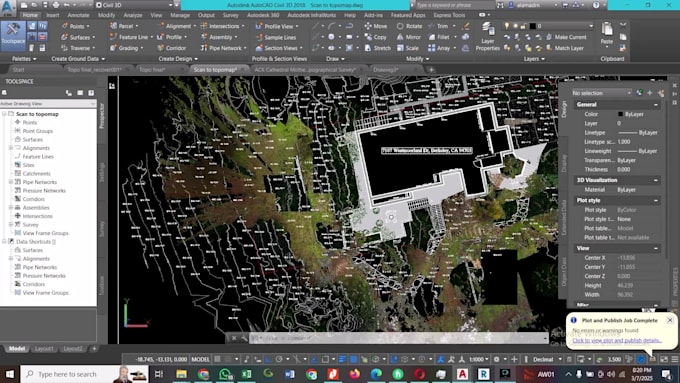The width and height of the screenshot is (680, 383).
Task: Close the Plot and Publish notification
Action: point(670,320)
